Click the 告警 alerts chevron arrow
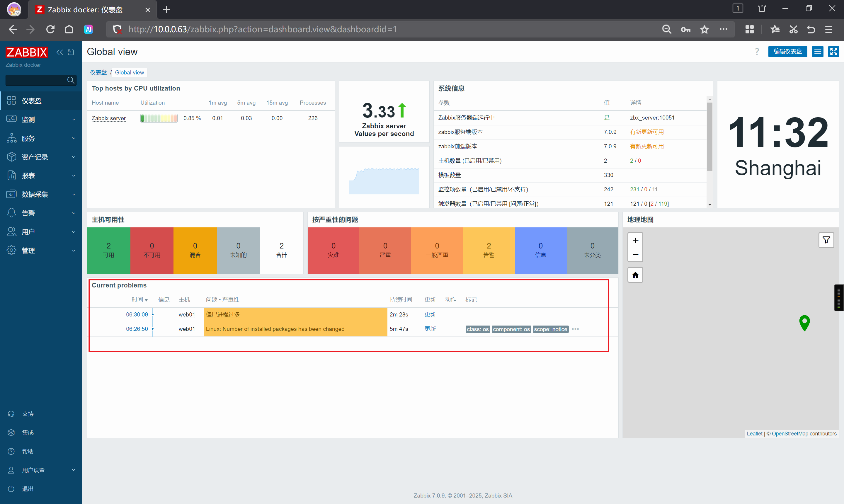The image size is (844, 504). point(74,213)
